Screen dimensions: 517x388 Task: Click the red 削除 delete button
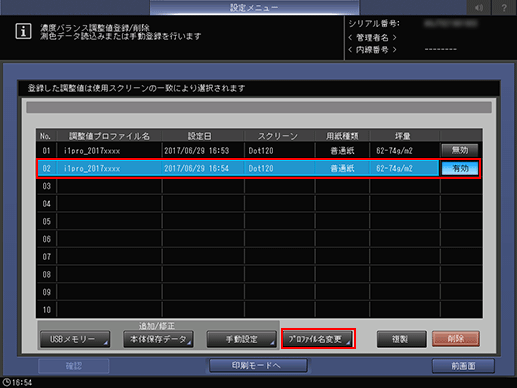point(456,339)
